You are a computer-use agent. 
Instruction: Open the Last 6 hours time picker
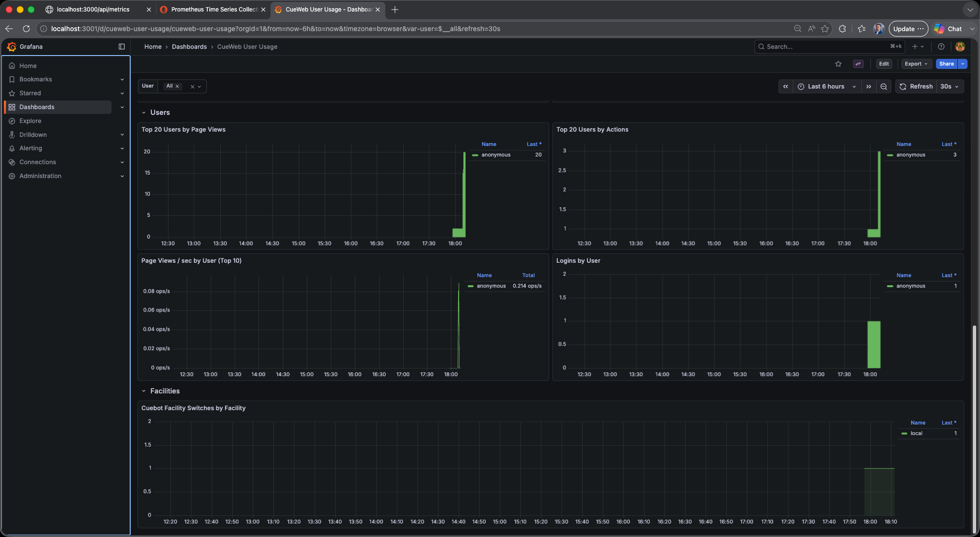827,87
